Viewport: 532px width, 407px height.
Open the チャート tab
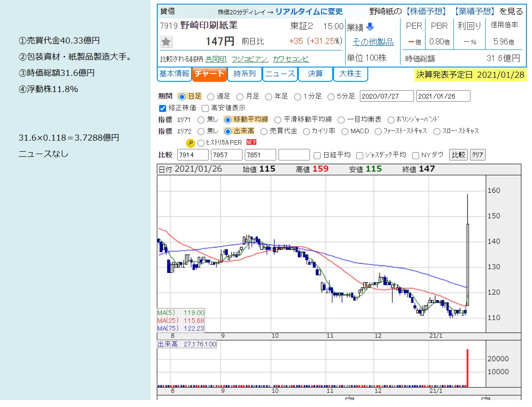[210, 74]
